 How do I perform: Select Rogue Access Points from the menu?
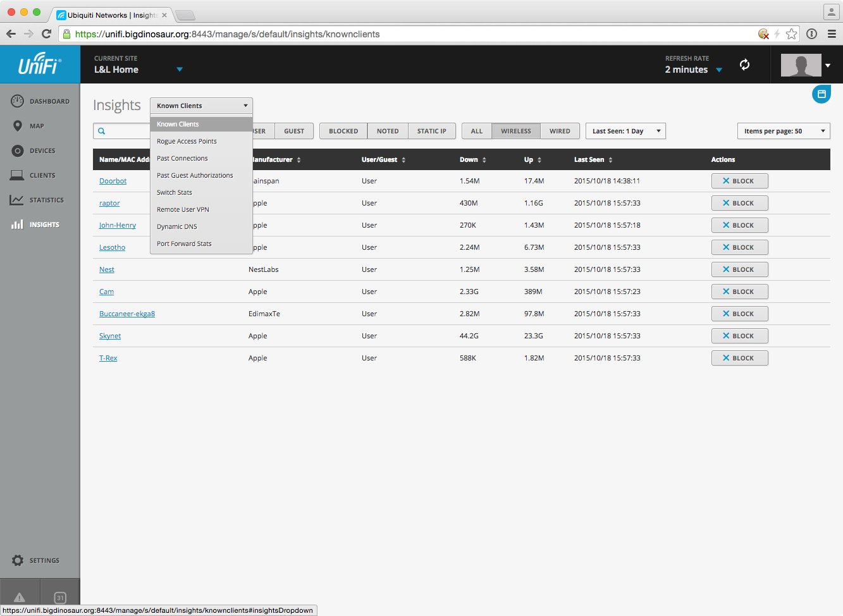click(x=187, y=141)
